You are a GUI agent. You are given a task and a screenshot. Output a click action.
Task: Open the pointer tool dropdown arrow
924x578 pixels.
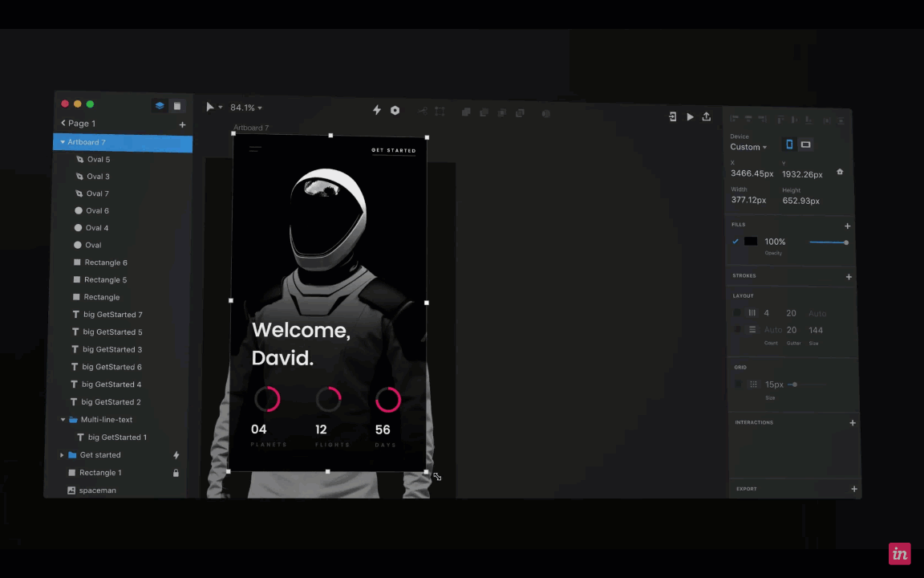pos(221,108)
